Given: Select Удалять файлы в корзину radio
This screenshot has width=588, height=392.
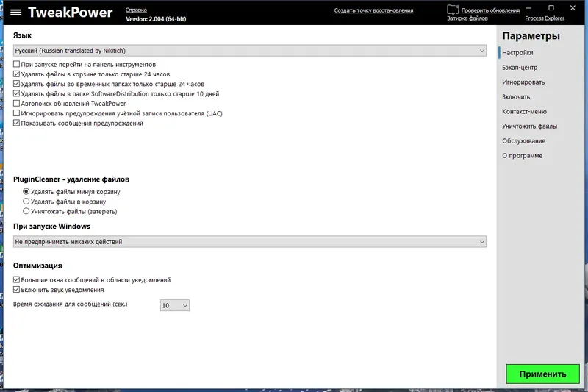Looking at the screenshot, I should pyautogui.click(x=26, y=201).
